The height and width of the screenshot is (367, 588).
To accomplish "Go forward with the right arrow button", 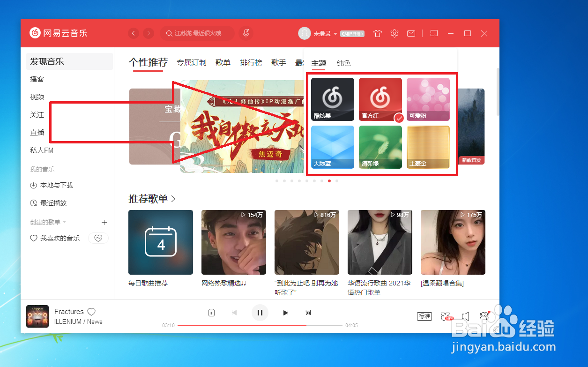I will 149,33.
